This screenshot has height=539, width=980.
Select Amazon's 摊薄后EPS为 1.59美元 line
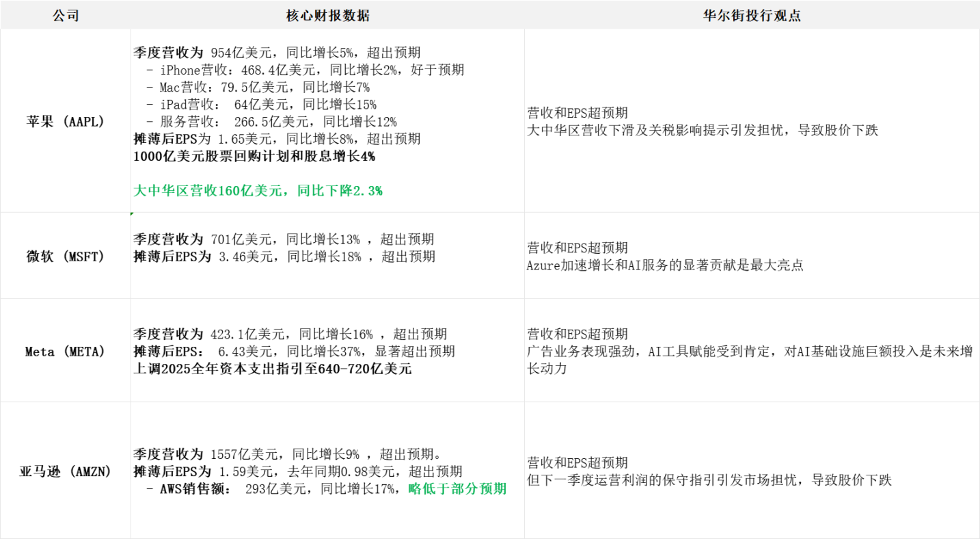(x=298, y=471)
